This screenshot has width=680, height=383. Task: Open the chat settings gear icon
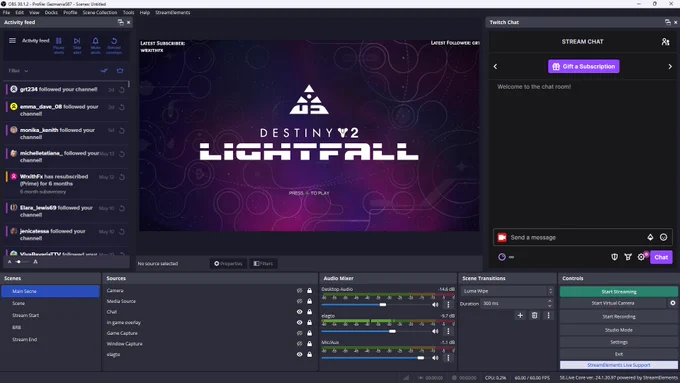pyautogui.click(x=641, y=257)
